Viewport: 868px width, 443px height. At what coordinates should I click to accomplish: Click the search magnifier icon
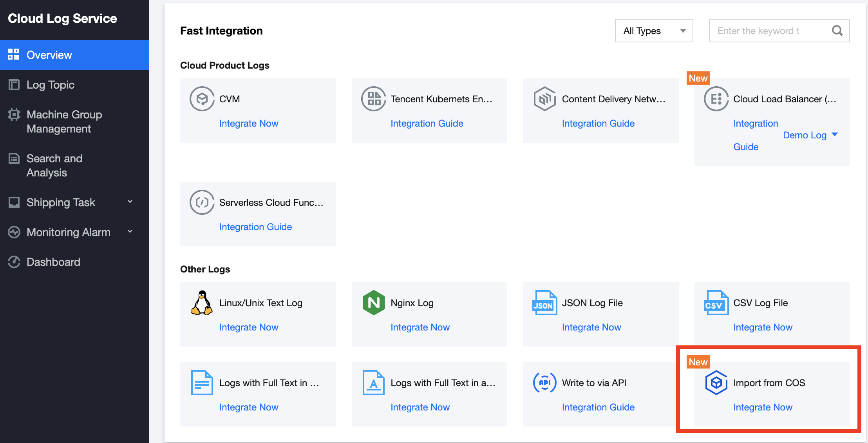(x=837, y=31)
